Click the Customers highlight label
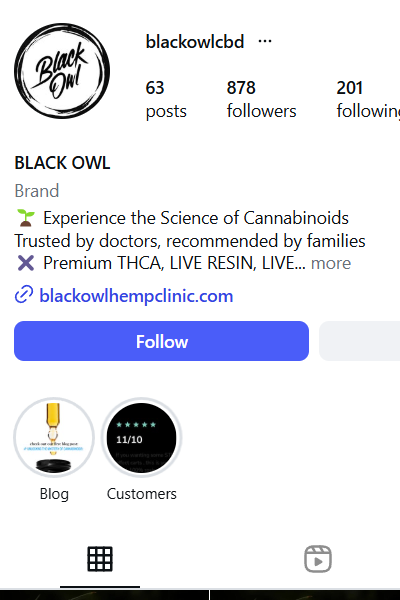 tap(142, 494)
